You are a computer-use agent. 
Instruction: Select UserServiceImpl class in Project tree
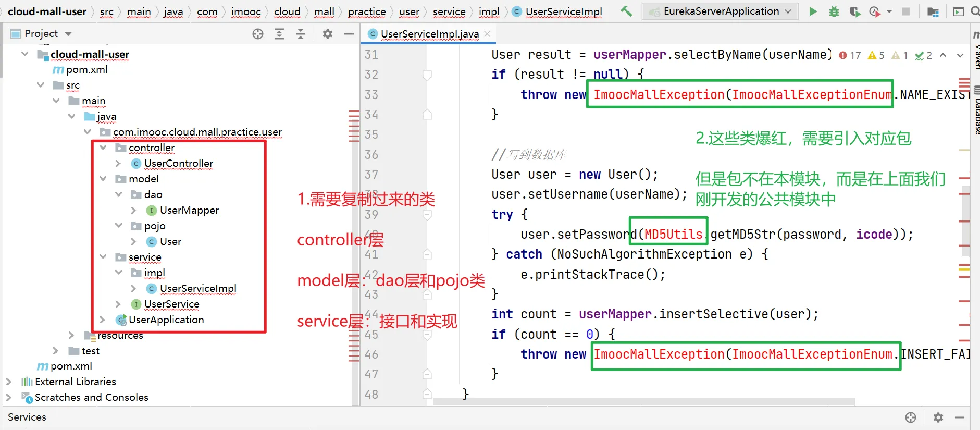[198, 288]
